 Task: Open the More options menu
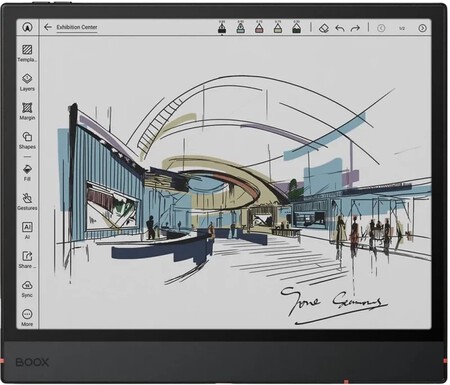tap(27, 317)
